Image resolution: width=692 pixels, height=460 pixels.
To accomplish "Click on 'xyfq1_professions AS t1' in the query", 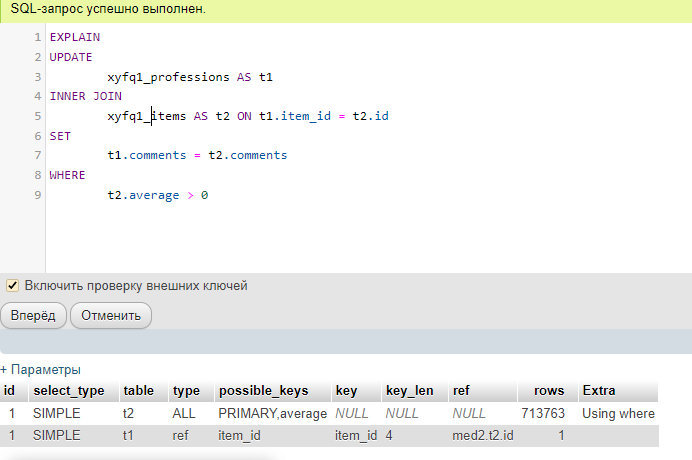I will (x=190, y=77).
